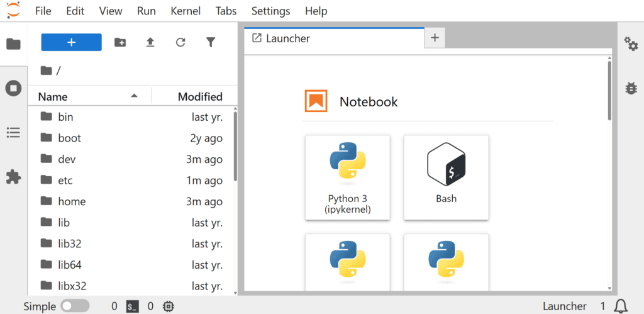
Task: Open the Tabs menu
Action: [226, 11]
